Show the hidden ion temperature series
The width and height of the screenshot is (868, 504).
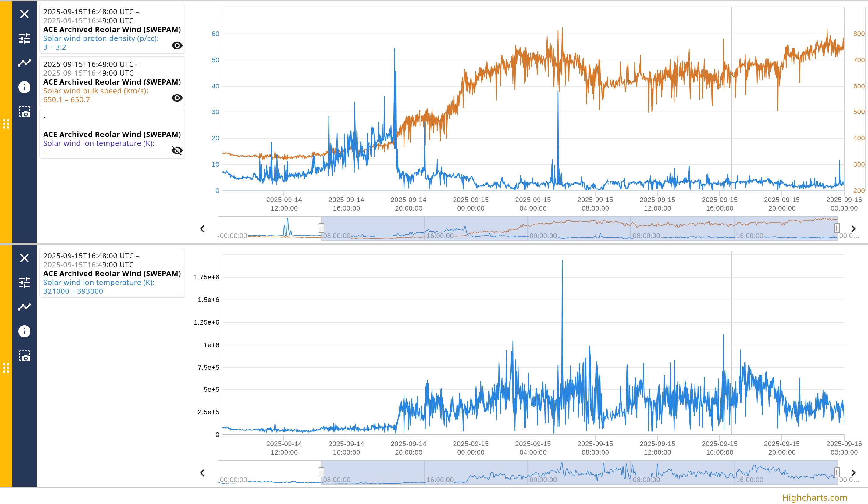(x=177, y=150)
